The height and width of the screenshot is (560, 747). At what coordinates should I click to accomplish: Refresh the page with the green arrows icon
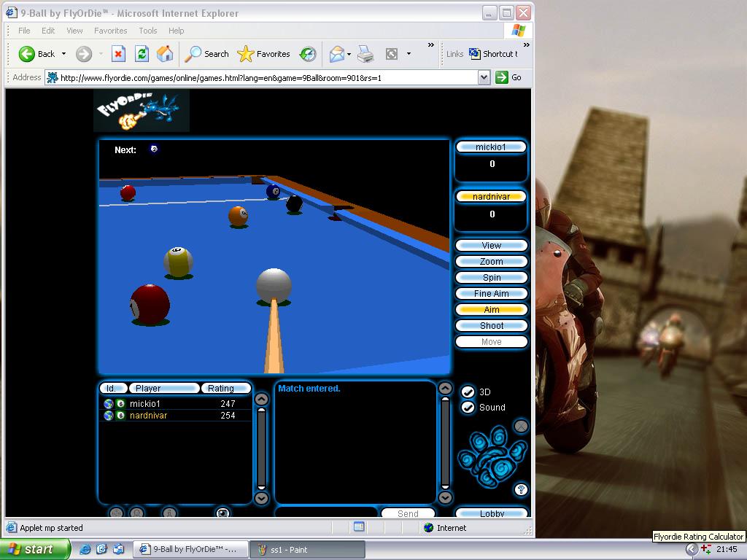[142, 54]
